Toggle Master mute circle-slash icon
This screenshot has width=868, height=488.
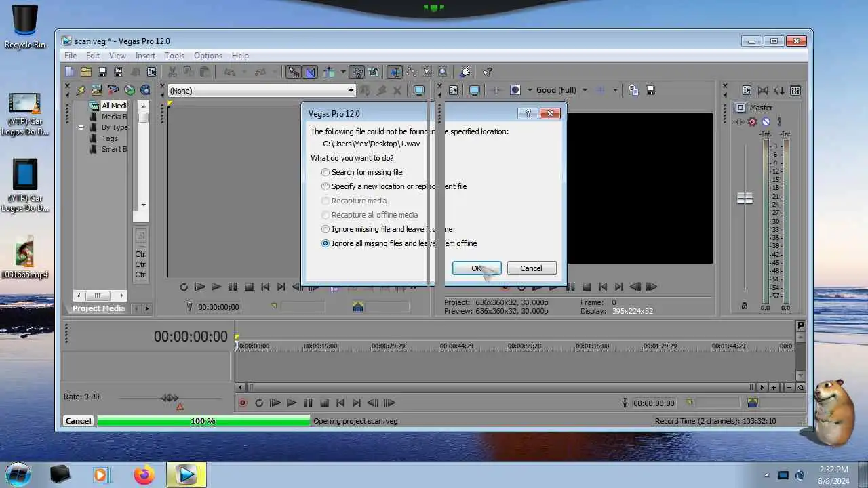[766, 122]
